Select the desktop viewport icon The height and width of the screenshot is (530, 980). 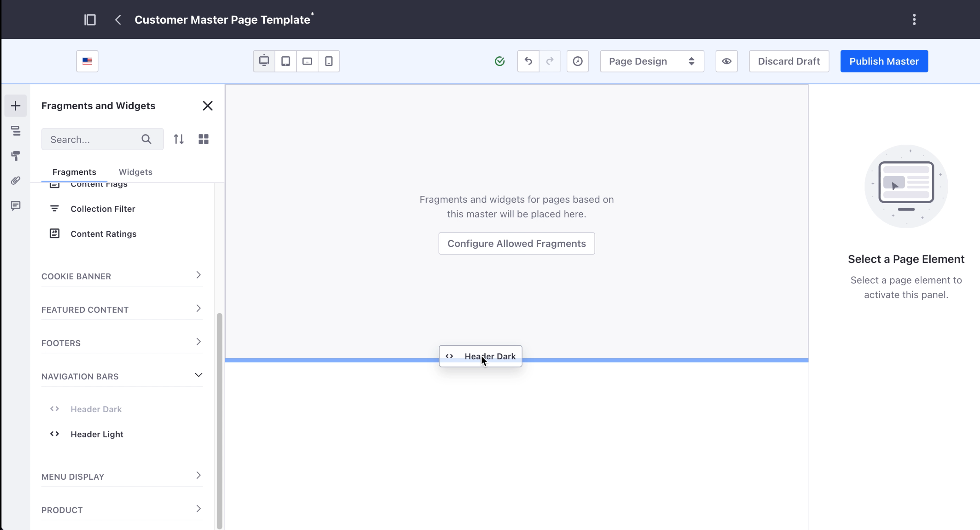[x=264, y=61]
